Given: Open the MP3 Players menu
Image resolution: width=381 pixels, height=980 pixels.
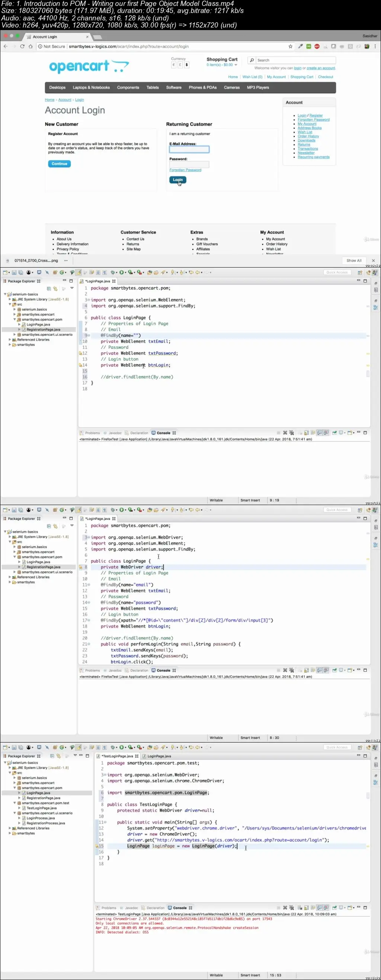Looking at the screenshot, I should (x=258, y=87).
